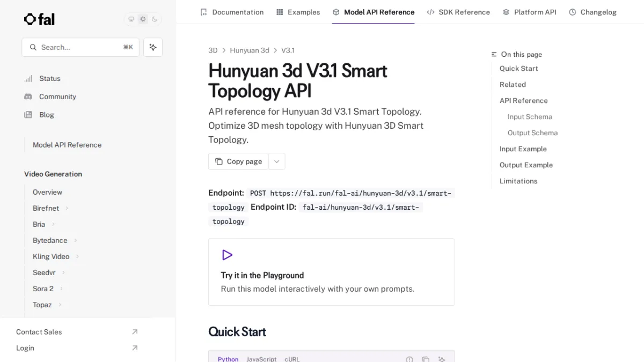644x362 pixels.
Task: Select the JavaScript code tab
Action: (x=261, y=359)
